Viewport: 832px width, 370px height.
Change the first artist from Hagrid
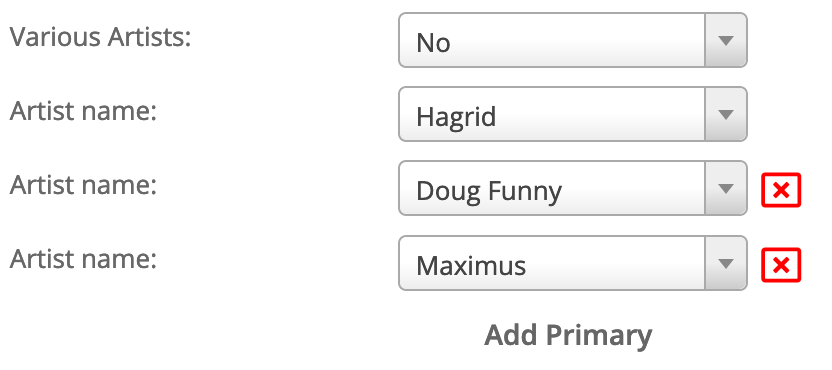coord(573,114)
